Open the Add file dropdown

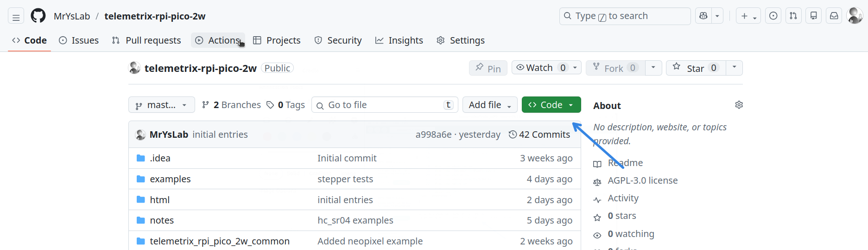tap(489, 105)
